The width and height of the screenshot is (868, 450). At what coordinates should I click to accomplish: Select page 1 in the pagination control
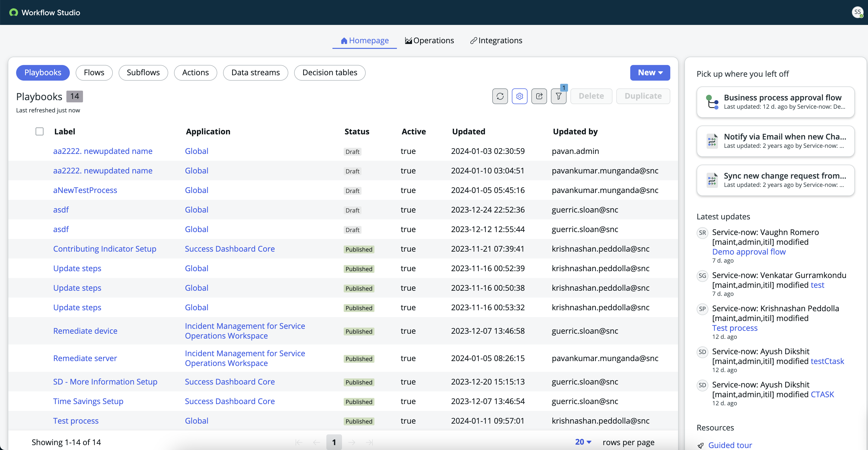tap(334, 442)
